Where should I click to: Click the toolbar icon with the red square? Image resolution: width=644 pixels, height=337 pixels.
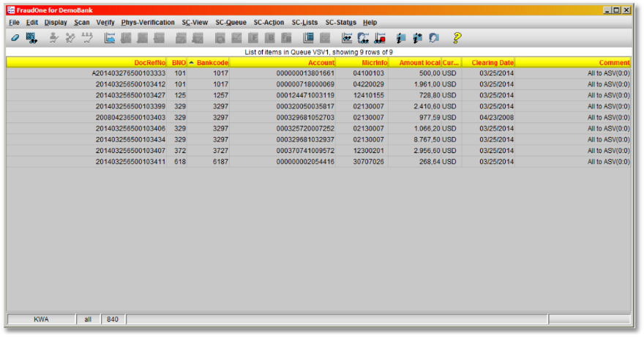(379, 37)
